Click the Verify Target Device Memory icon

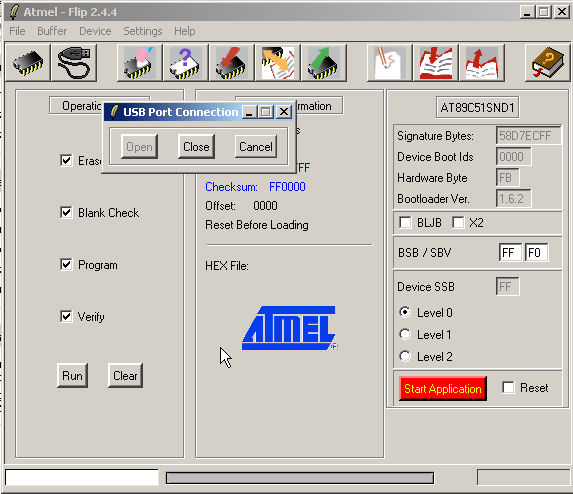[278, 62]
